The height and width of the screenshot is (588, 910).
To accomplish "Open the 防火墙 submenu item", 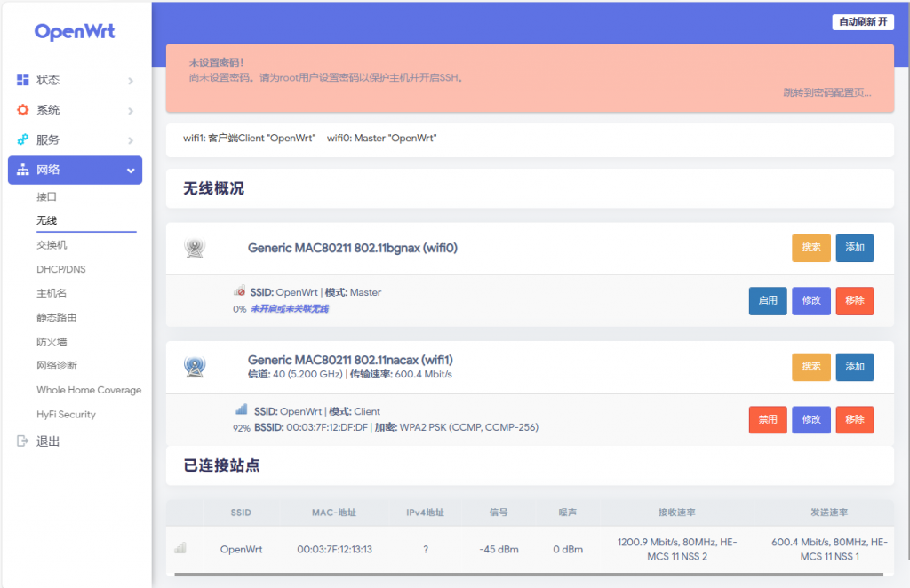I will (x=52, y=342).
